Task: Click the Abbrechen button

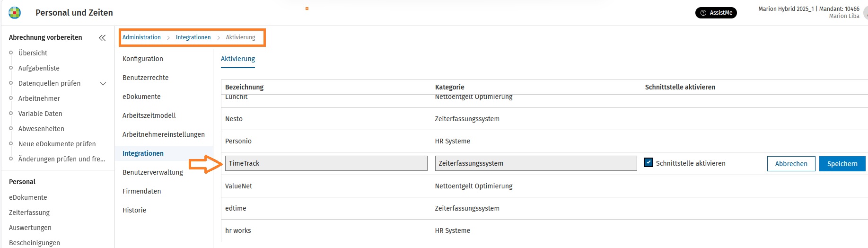Action: pyautogui.click(x=791, y=164)
